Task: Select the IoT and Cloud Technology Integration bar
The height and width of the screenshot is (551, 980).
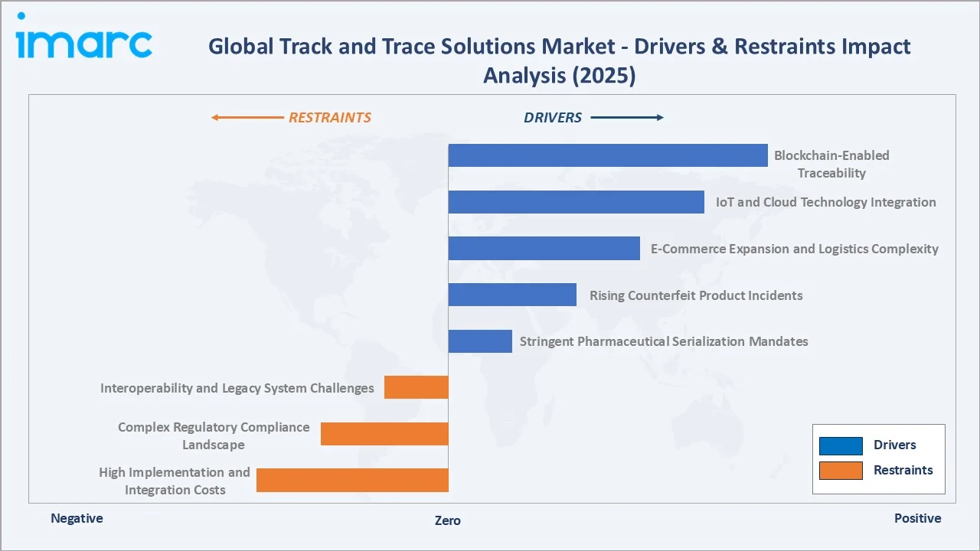Action: point(577,202)
